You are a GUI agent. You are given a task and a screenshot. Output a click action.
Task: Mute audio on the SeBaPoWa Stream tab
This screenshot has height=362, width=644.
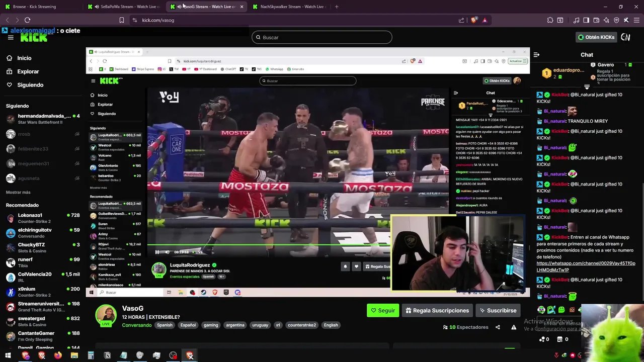pos(97,7)
